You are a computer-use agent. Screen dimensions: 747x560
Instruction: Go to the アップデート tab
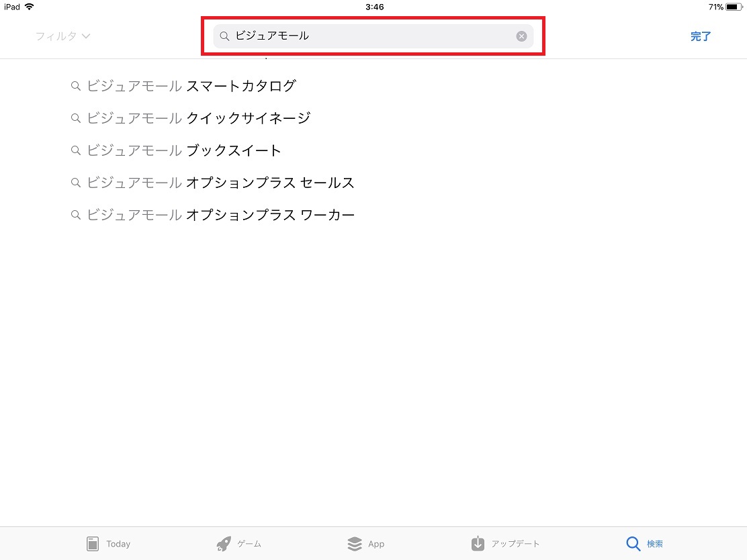[x=505, y=544]
